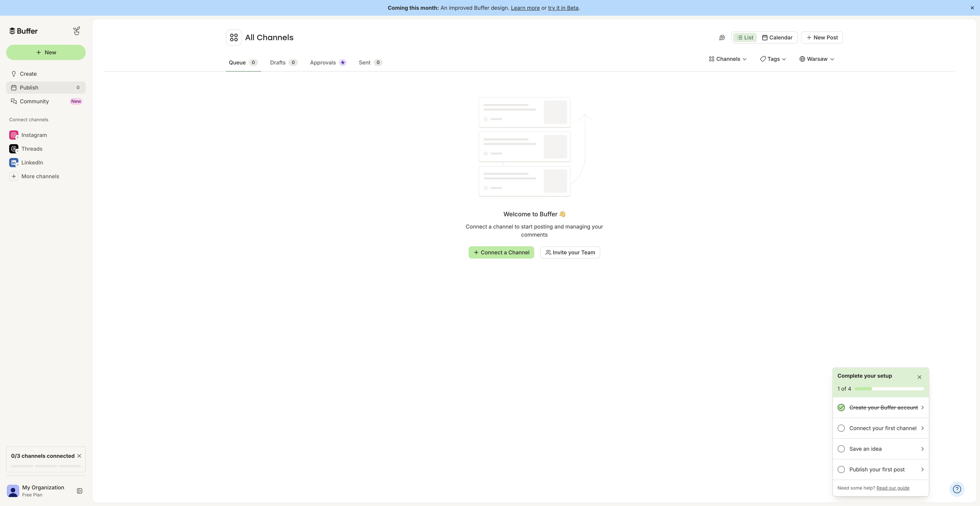Image resolution: width=980 pixels, height=506 pixels.
Task: Switch to Drafts tab
Action: (x=283, y=63)
